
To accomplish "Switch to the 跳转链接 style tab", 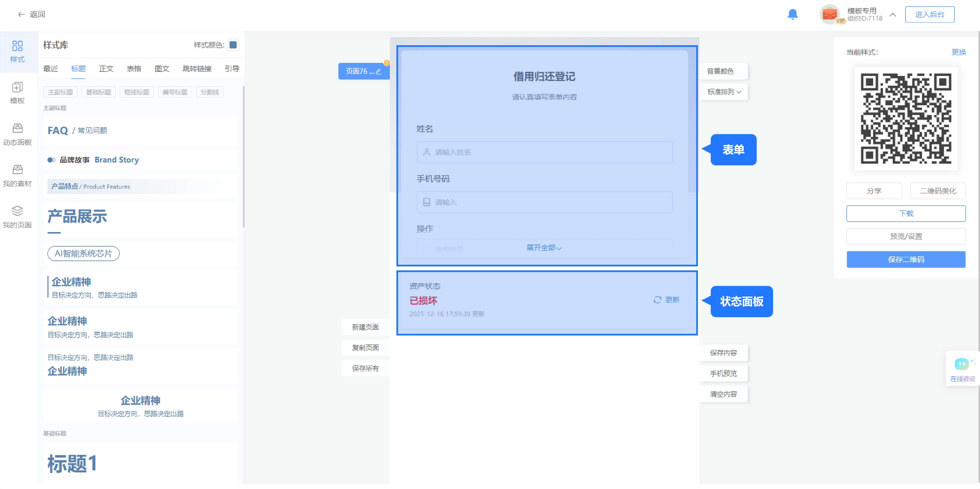I will click(197, 69).
